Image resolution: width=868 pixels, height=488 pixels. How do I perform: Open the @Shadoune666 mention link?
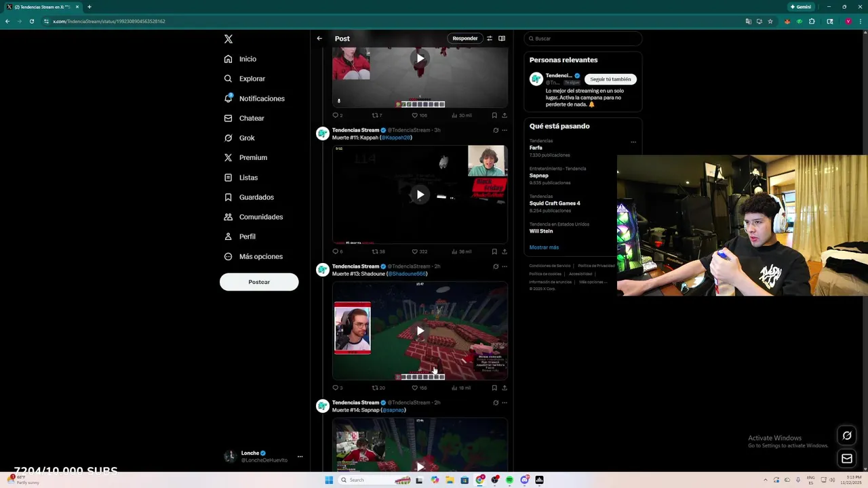click(406, 274)
